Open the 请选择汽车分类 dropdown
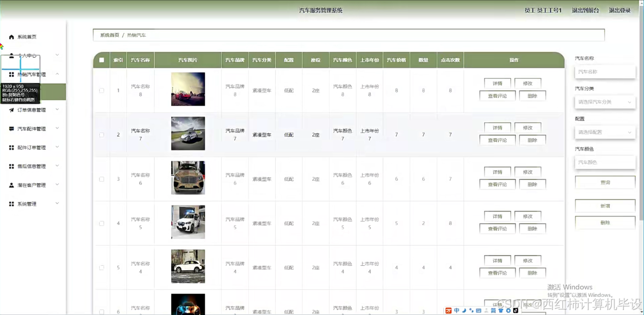Image resolution: width=644 pixels, height=315 pixels. pyautogui.click(x=605, y=102)
